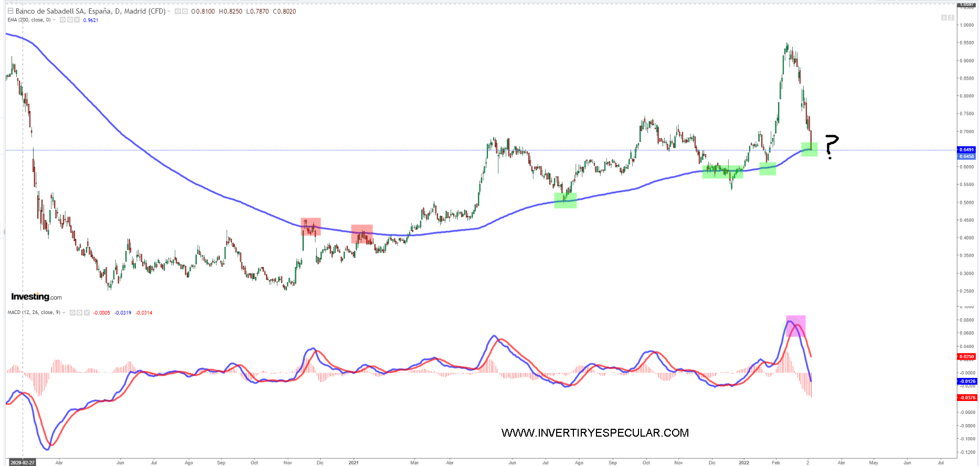Click the WWW.INVERTIRYESPECULAR.COM watermark text

[x=595, y=433]
